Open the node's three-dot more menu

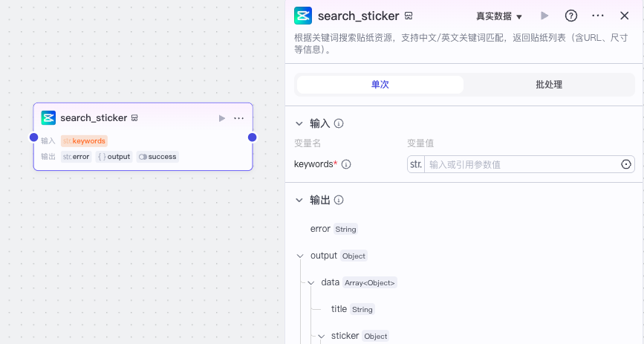tap(238, 118)
